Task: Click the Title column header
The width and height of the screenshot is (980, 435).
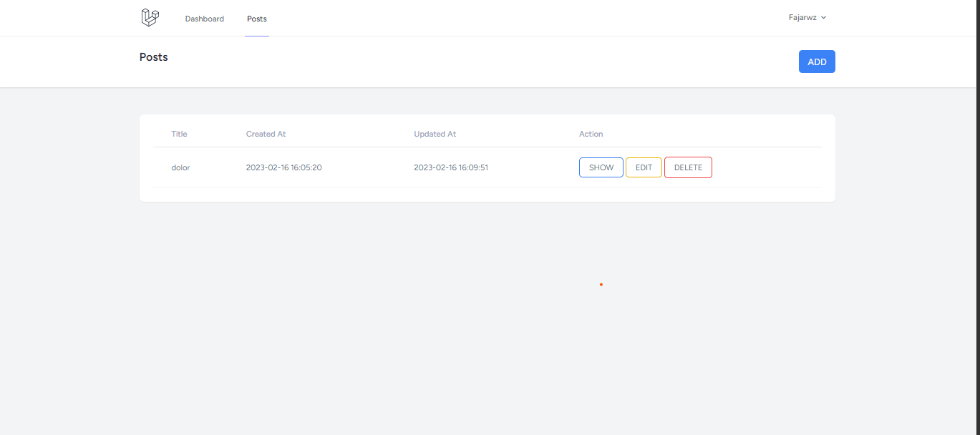Action: click(x=179, y=134)
